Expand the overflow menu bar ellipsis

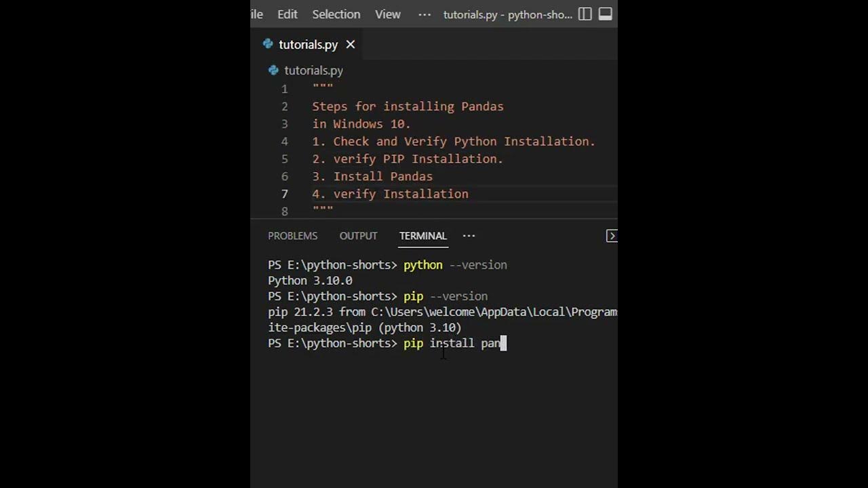point(425,14)
